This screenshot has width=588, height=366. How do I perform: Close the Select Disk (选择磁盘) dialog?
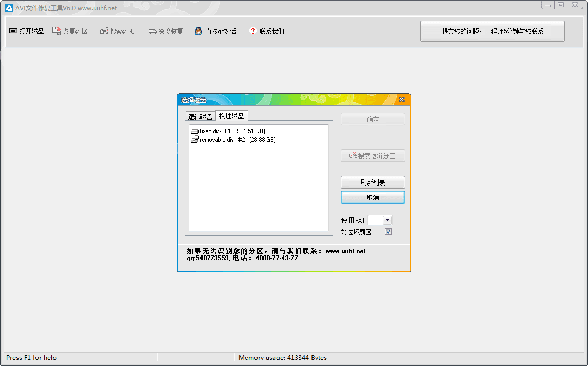point(401,99)
